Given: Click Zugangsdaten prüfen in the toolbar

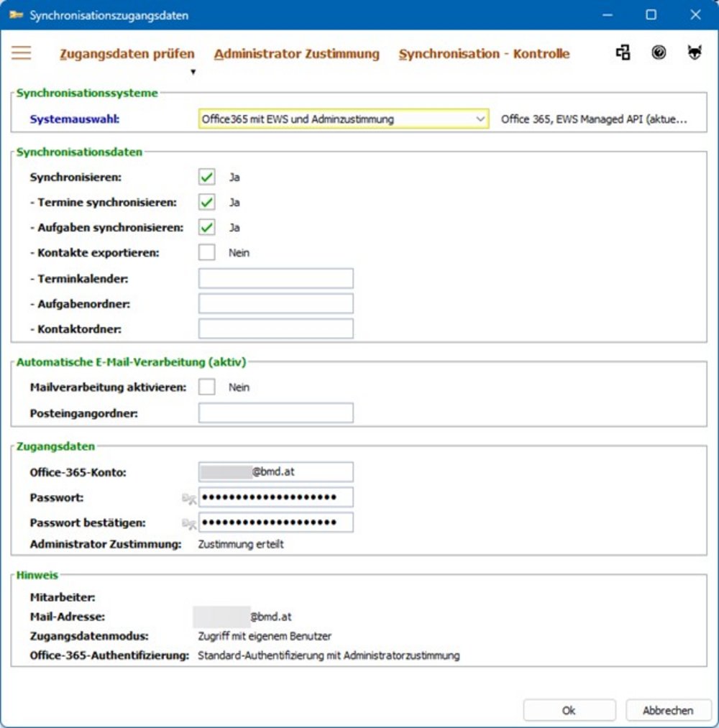Looking at the screenshot, I should point(127,54).
